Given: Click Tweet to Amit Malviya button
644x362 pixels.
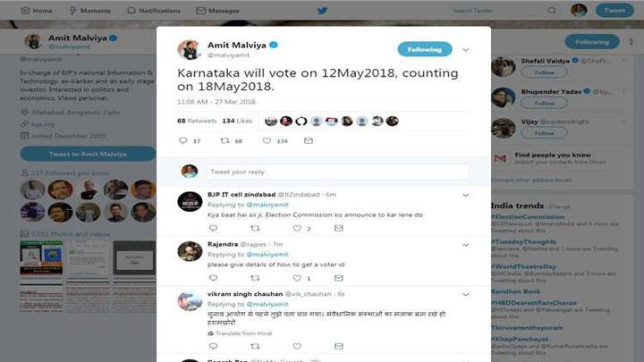Looking at the screenshot, I should tap(88, 154).
